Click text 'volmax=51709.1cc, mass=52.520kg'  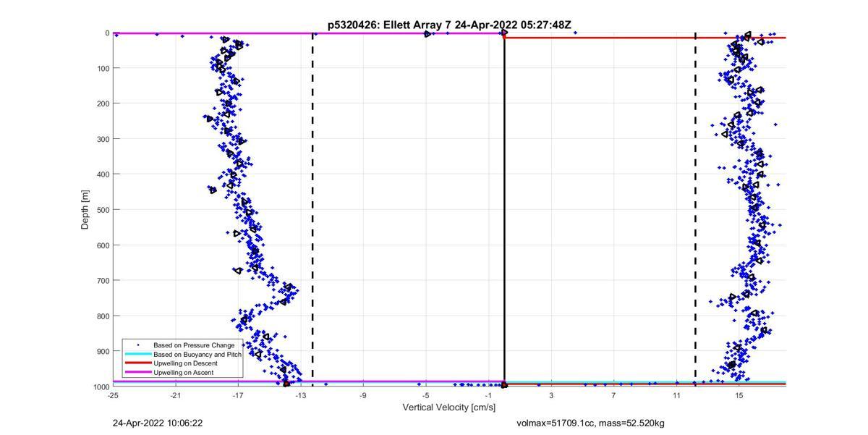point(590,423)
